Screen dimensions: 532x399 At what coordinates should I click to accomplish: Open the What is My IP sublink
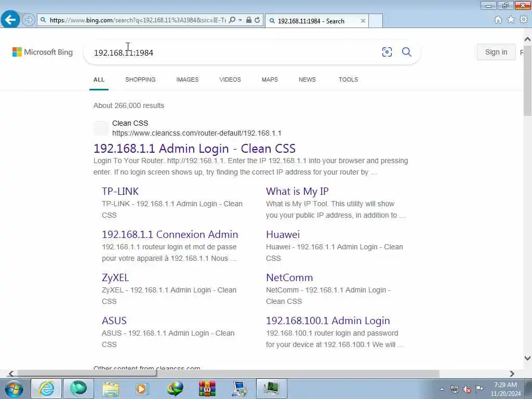click(x=297, y=191)
